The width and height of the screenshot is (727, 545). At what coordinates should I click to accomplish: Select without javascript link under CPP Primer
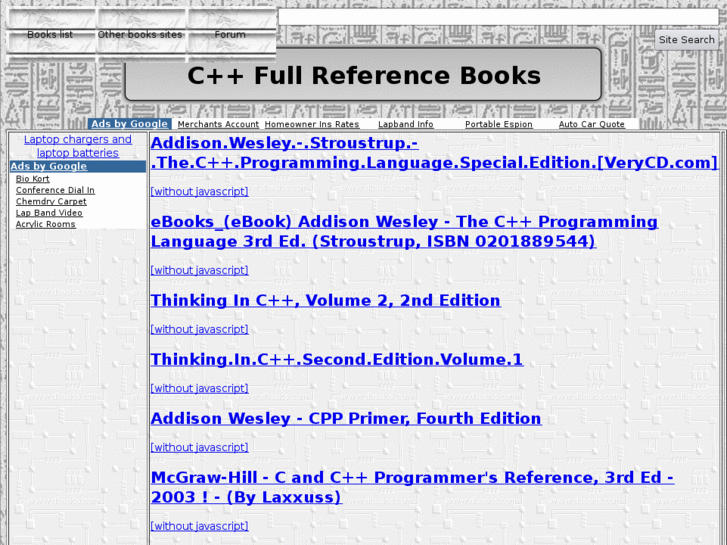pyautogui.click(x=199, y=447)
